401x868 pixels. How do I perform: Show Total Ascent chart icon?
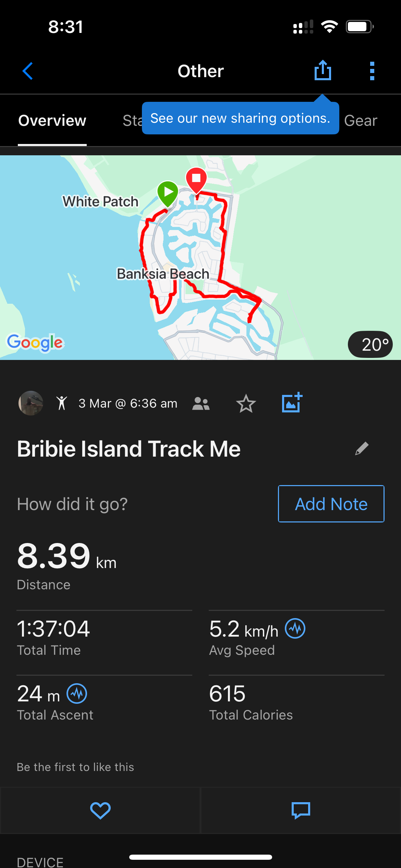point(77,693)
